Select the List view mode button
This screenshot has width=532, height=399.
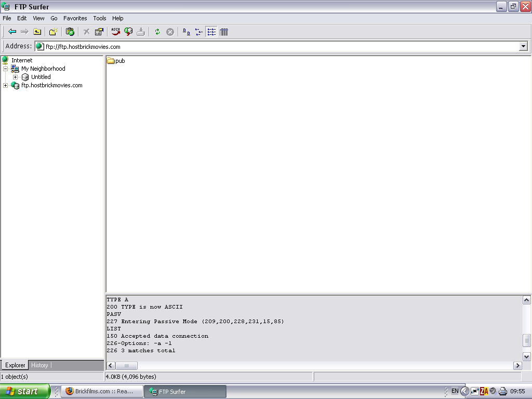coord(211,32)
